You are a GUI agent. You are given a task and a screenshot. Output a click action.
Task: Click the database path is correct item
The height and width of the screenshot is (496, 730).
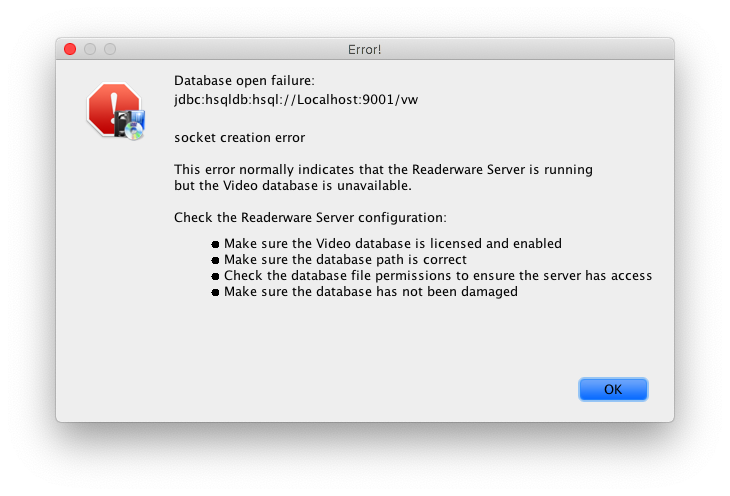click(x=345, y=259)
